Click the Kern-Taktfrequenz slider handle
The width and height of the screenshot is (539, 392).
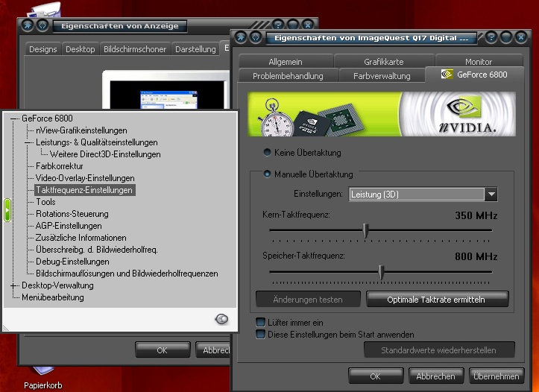[366, 230]
